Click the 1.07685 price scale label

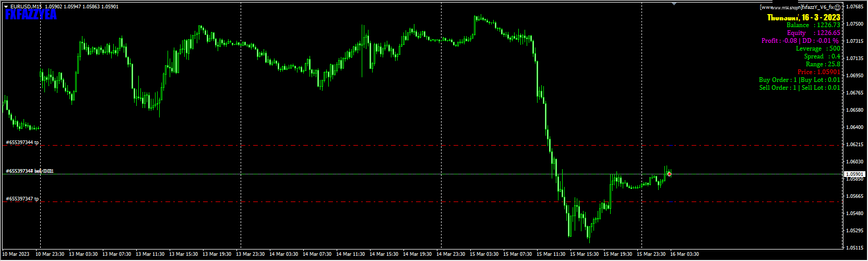click(x=854, y=7)
